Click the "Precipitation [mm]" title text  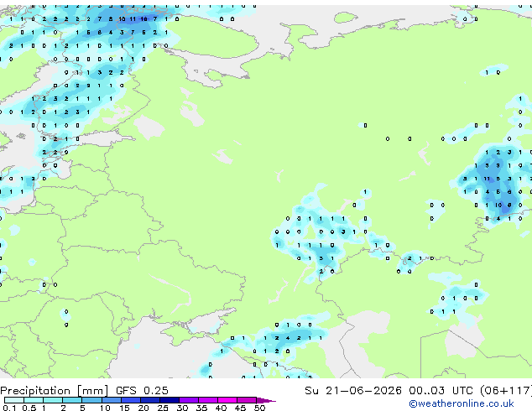click(55, 391)
